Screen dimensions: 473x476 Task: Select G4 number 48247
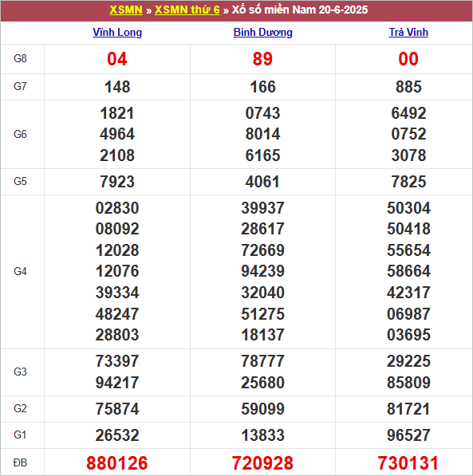pos(117,314)
